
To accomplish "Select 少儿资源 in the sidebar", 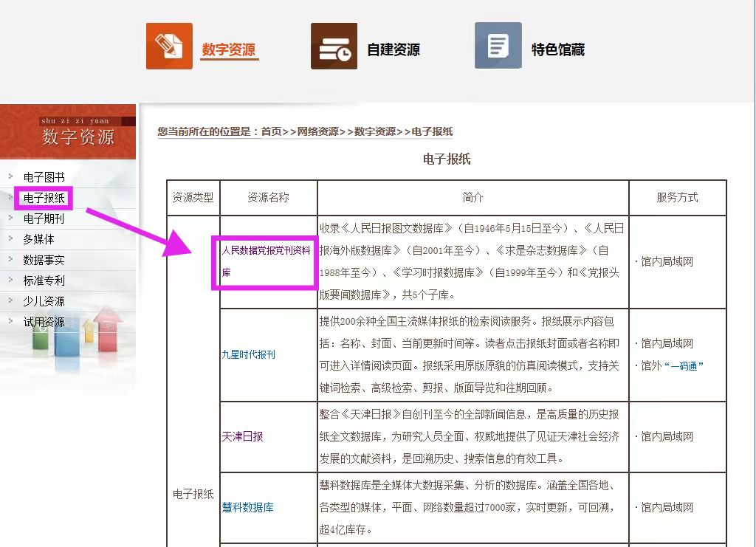I will (44, 301).
